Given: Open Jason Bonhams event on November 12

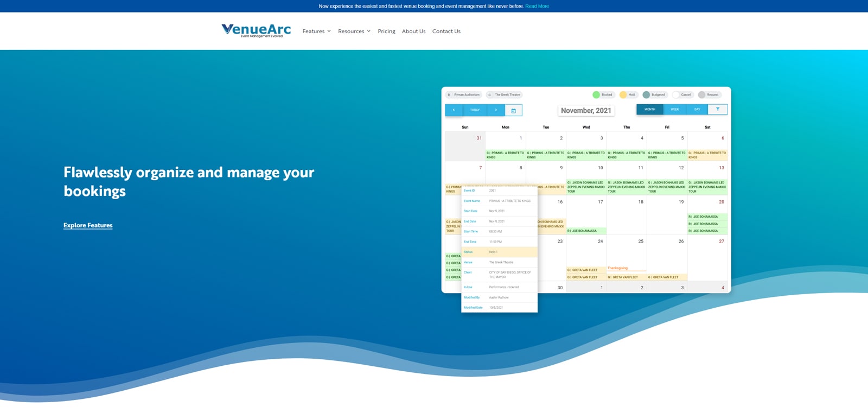Looking at the screenshot, I should coord(667,187).
